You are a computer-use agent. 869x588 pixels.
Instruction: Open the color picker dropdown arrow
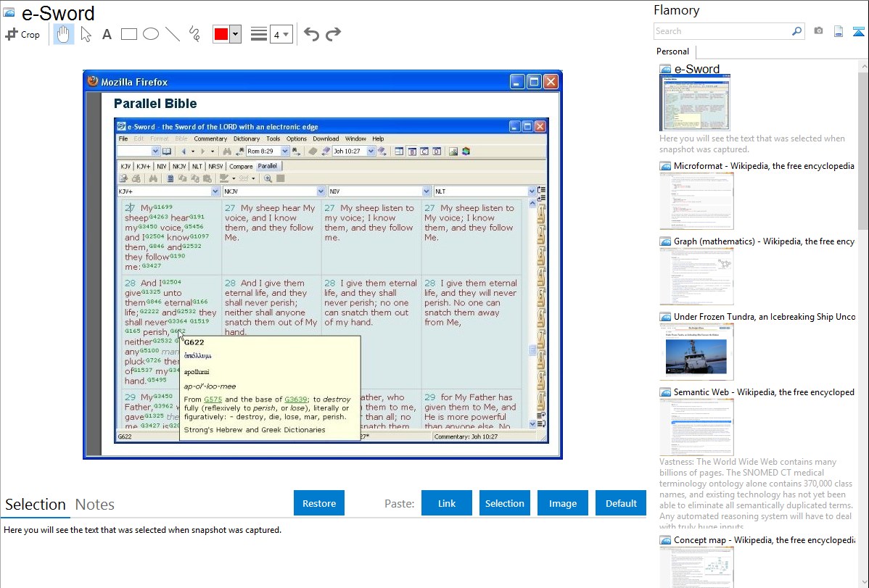pyautogui.click(x=235, y=34)
